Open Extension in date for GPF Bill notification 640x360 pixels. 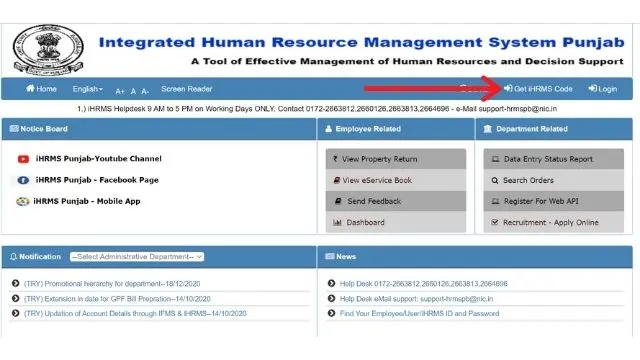117,299
